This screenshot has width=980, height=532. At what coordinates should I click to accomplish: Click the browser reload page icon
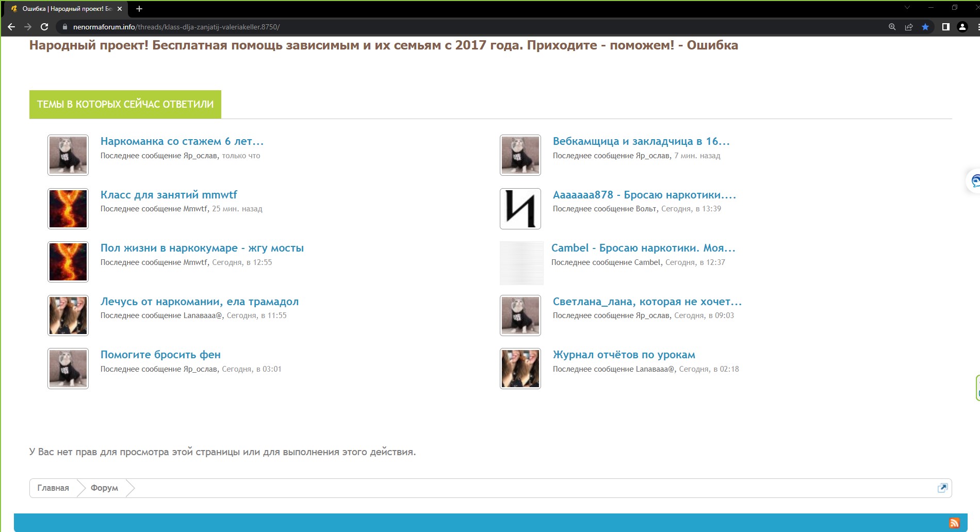tap(44, 27)
